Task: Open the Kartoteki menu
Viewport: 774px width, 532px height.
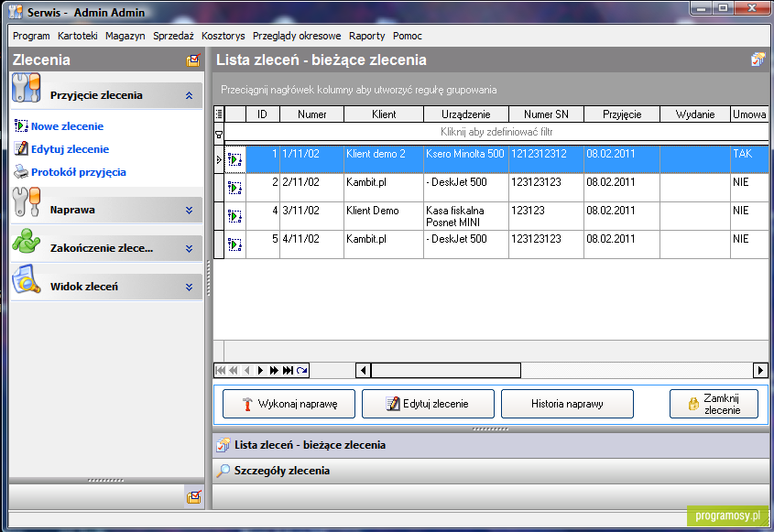Action: tap(78, 36)
